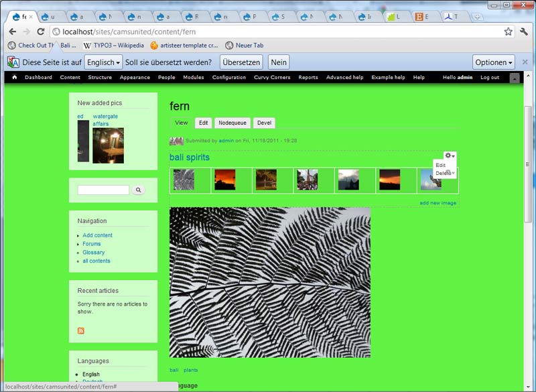Open the Devel tab

[x=264, y=123]
